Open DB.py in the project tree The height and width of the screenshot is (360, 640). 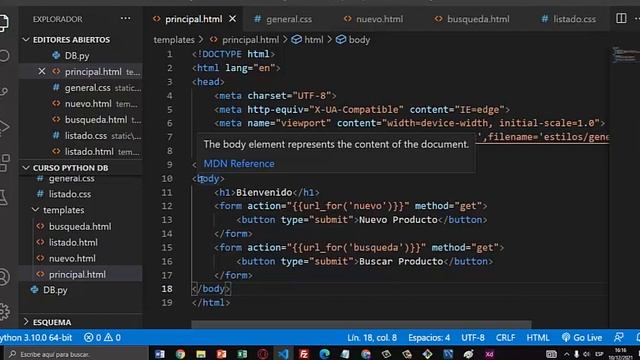(81, 290)
